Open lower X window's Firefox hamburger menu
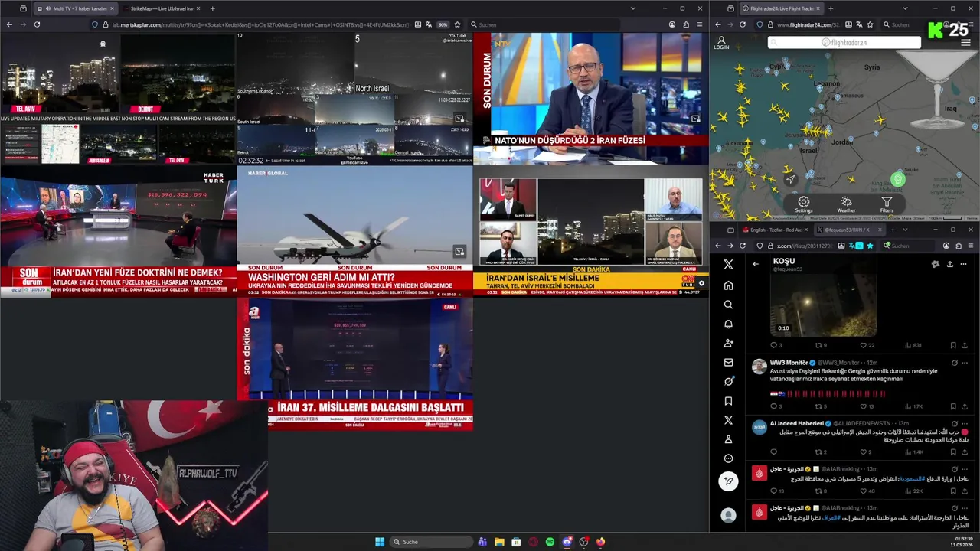 [971, 246]
